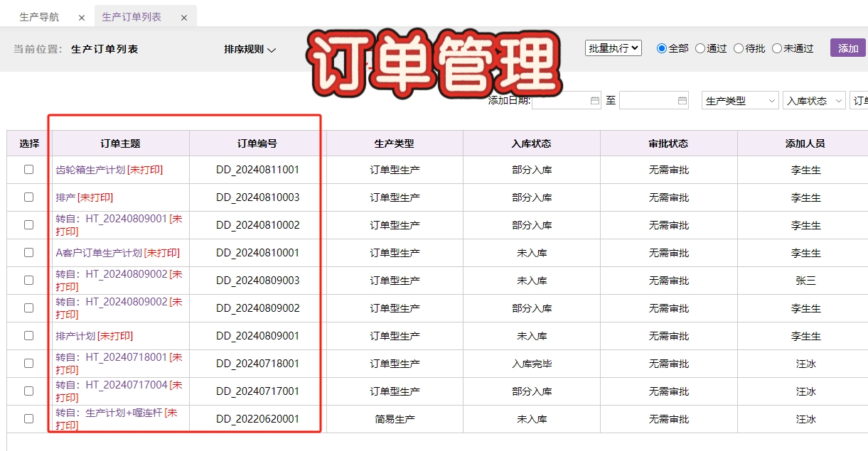Click order number DD_20240811001
Screen dimensions: 868x451
point(258,170)
